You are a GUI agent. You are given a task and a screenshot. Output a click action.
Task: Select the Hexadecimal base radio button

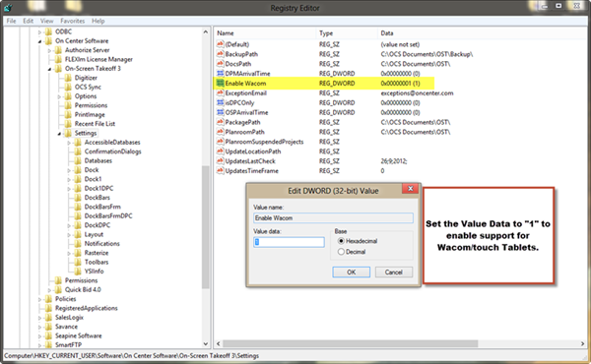341,241
